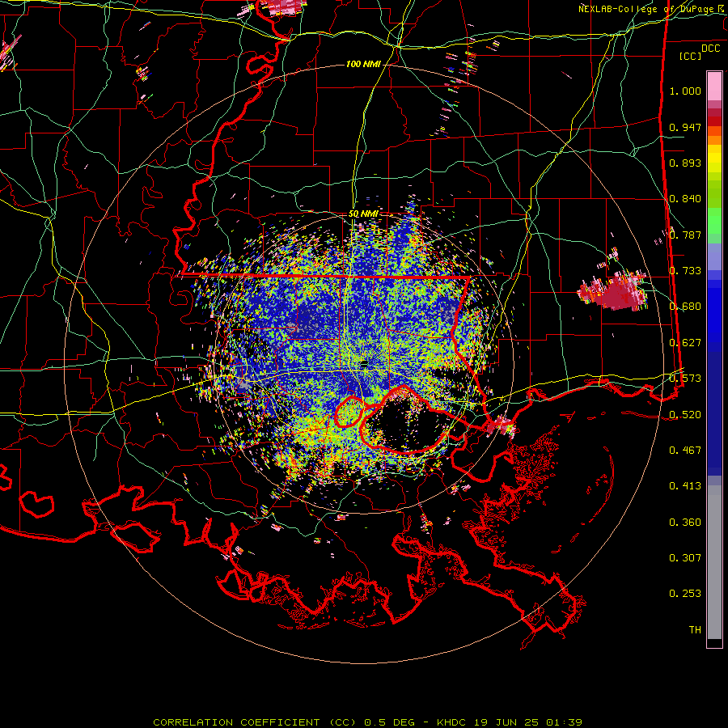The width and height of the screenshot is (728, 728).
Task: Click the KHDC radar site identifier
Action: click(452, 722)
